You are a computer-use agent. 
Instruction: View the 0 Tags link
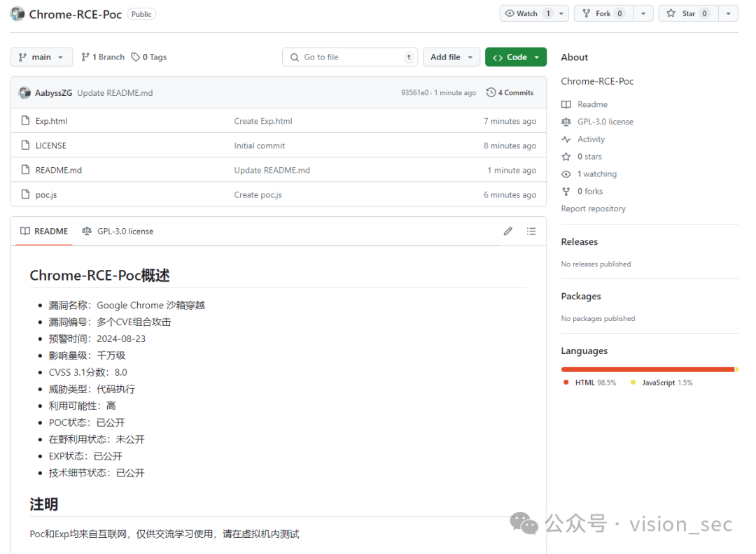149,57
